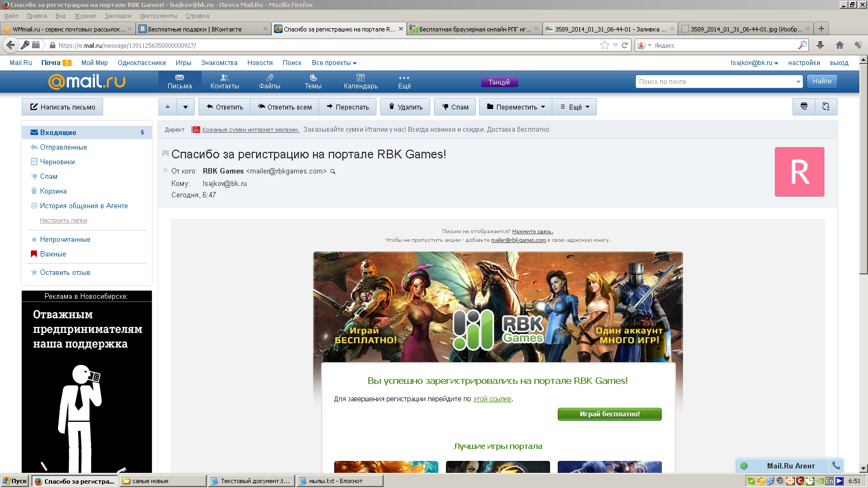The width and height of the screenshot is (868, 488).
Task: Expand the mail search options arrow
Action: pyautogui.click(x=798, y=82)
